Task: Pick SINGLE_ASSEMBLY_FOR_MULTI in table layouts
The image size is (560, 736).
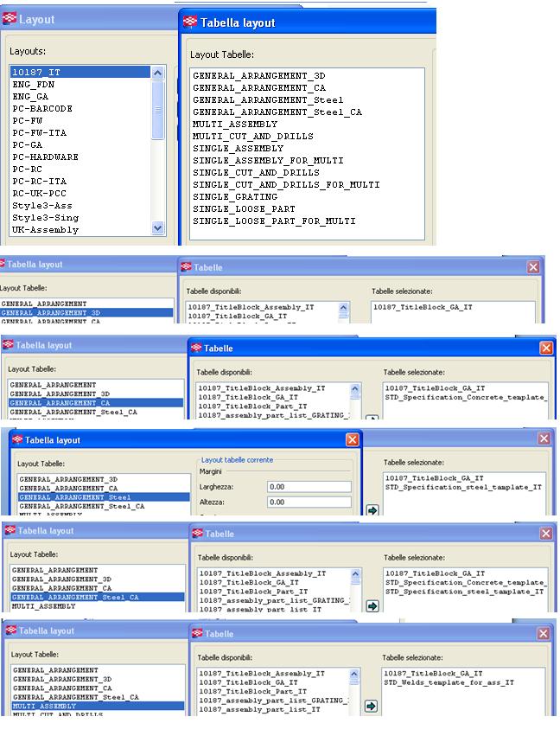Action: [x=268, y=161]
